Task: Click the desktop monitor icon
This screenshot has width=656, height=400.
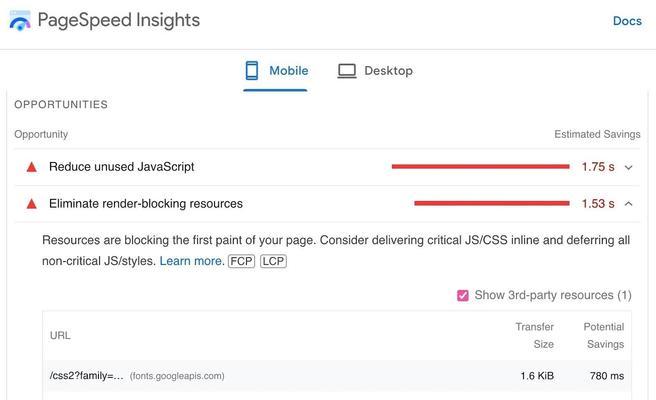Action: tap(347, 71)
